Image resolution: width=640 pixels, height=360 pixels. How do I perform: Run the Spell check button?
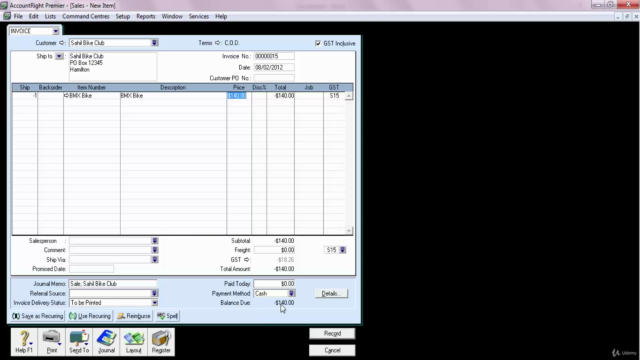point(167,316)
